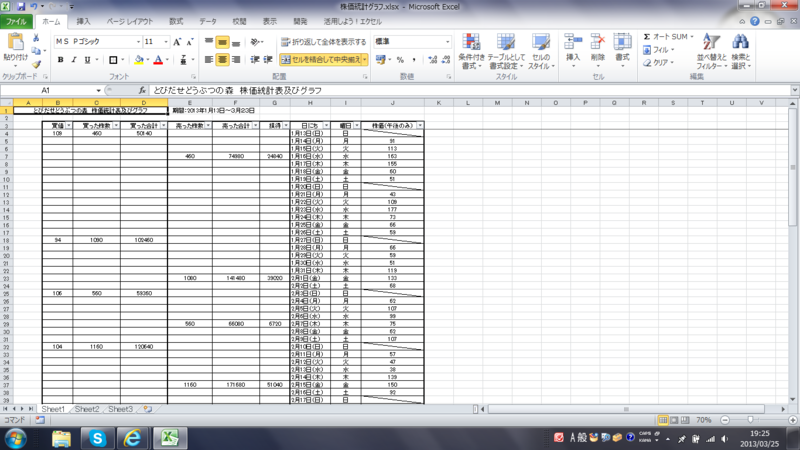Open the number format dropdown
Image resolution: width=800 pixels, height=450 pixels.
click(x=447, y=42)
